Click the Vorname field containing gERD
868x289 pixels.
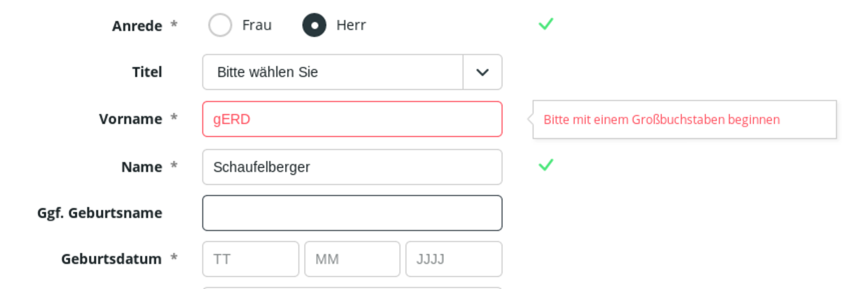tap(352, 119)
